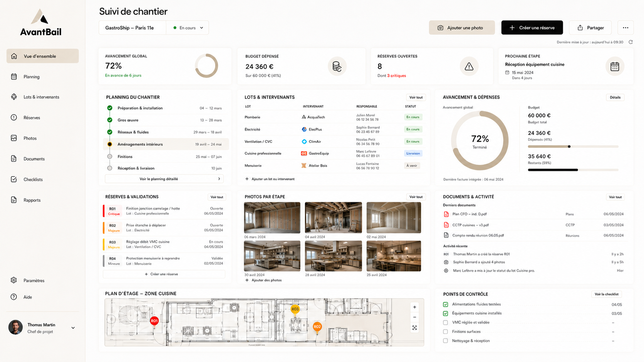Zoom in on the floor plan
This screenshot has width=644, height=362.
point(414,307)
